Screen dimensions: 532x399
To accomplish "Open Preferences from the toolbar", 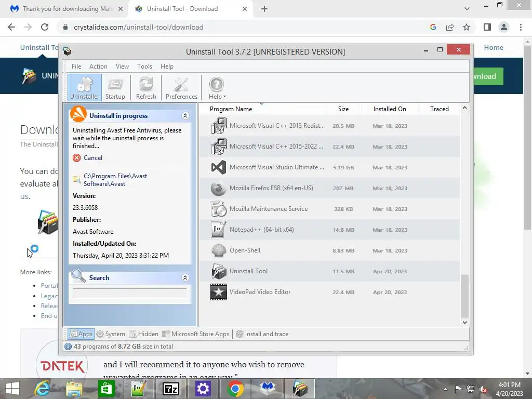I will click(x=181, y=88).
